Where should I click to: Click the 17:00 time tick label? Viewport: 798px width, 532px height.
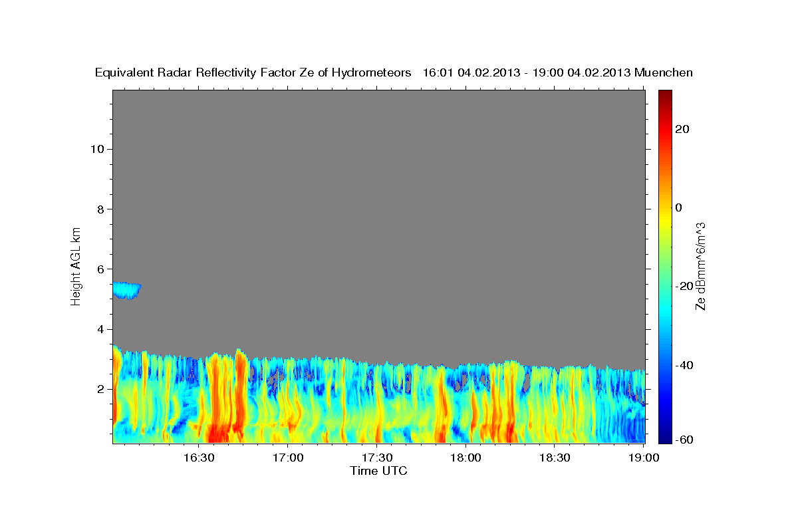pyautogui.click(x=288, y=458)
